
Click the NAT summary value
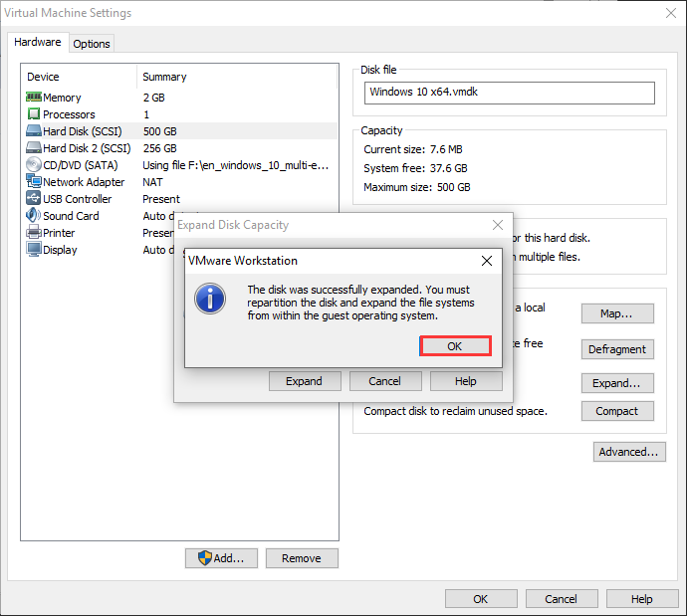pos(152,182)
